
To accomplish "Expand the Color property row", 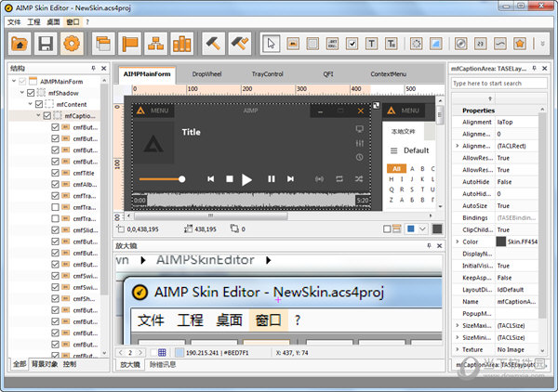I will 458,242.
